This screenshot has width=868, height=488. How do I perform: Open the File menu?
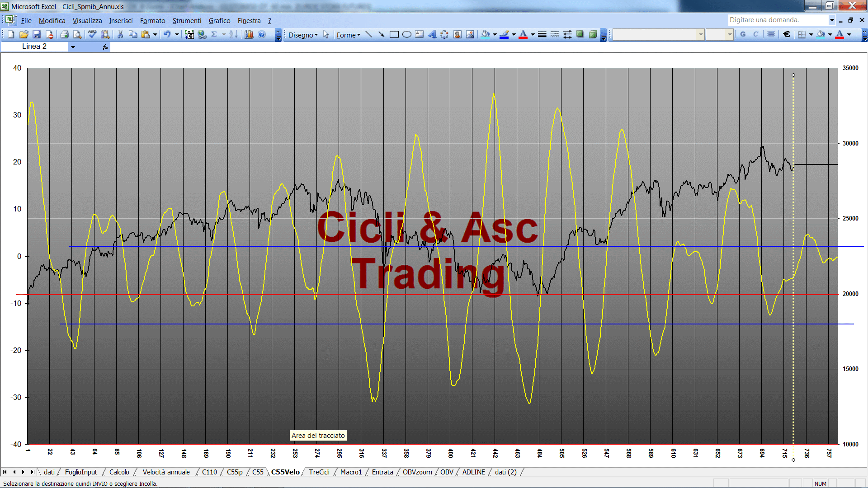pyautogui.click(x=26, y=20)
